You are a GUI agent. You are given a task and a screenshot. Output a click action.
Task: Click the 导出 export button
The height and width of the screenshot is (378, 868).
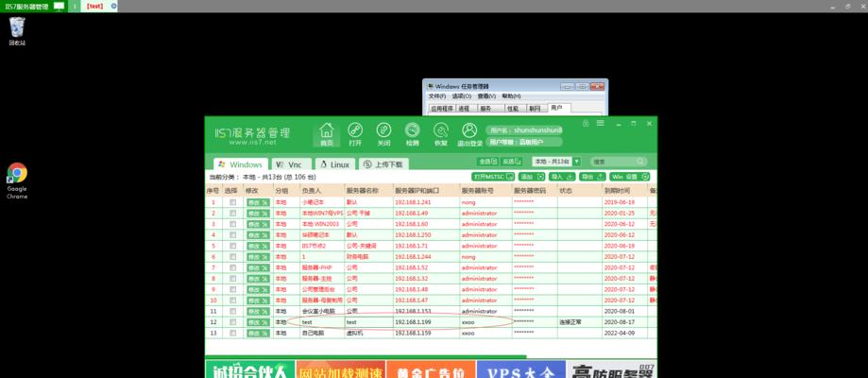(x=592, y=177)
